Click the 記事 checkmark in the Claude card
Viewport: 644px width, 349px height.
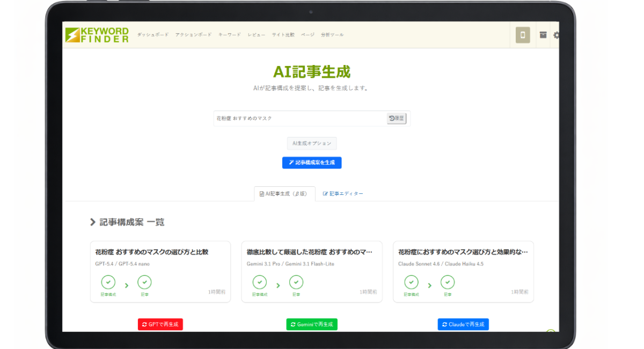(x=448, y=282)
